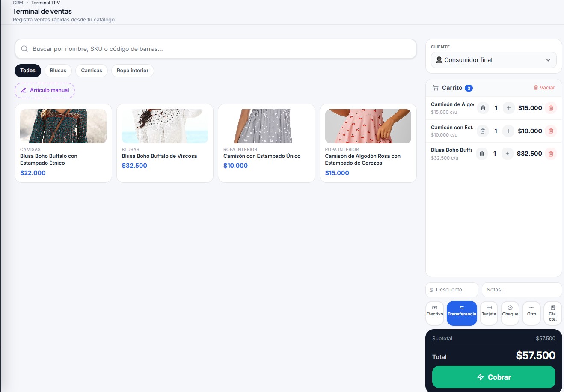Click the Subtotal label in the summary
The width and height of the screenshot is (564, 392).
(442, 339)
